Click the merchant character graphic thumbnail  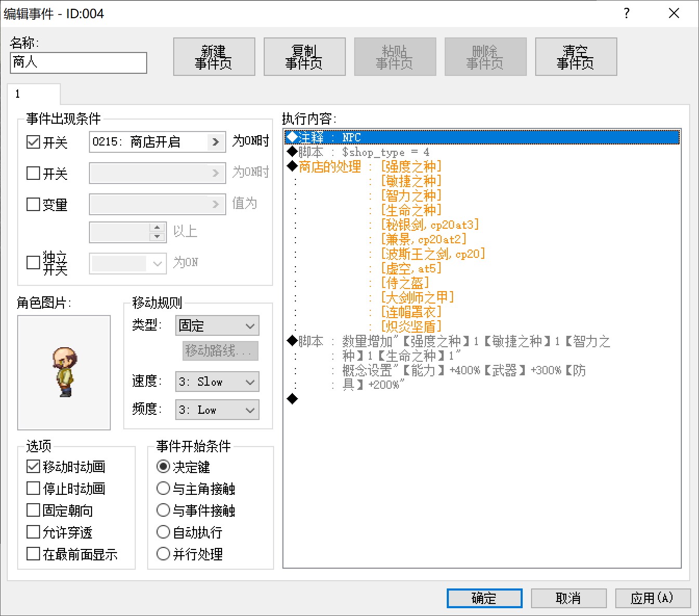tap(64, 372)
